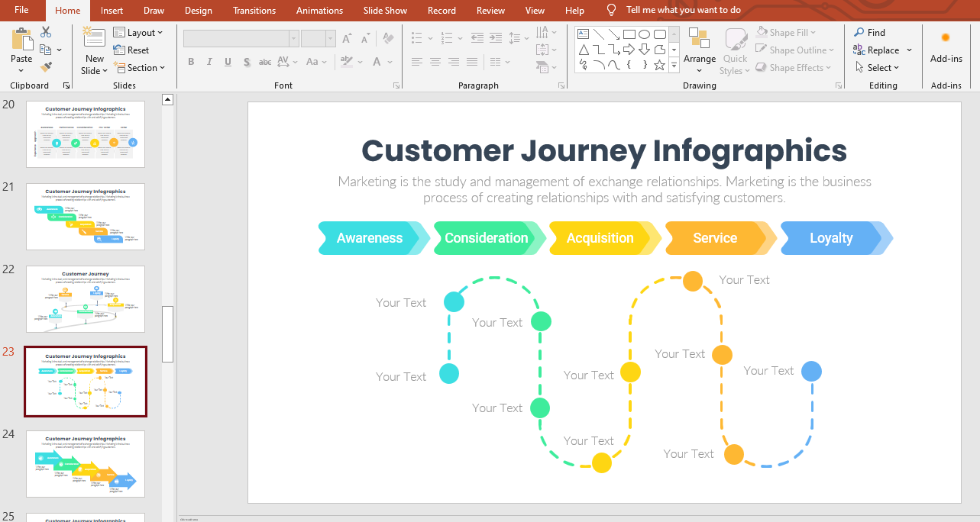Expand the shapes gallery More arrow
This screenshot has height=522, width=980.
click(674, 66)
